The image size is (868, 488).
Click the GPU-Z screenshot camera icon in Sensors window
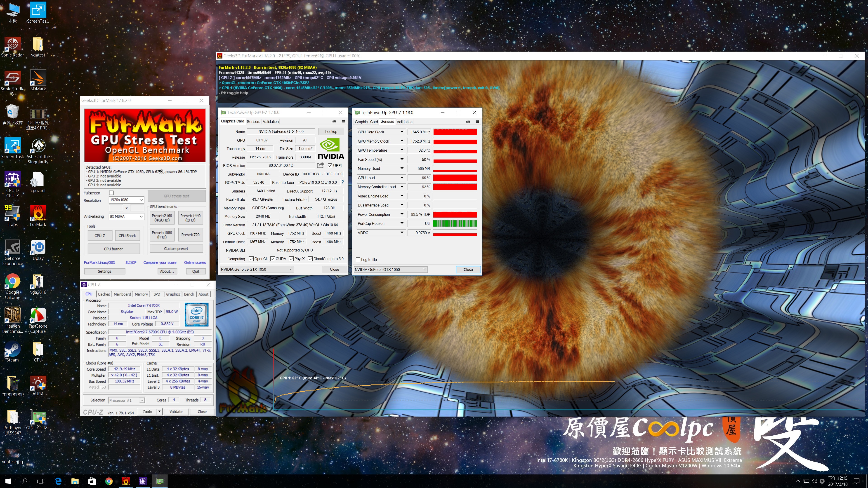[x=468, y=122]
